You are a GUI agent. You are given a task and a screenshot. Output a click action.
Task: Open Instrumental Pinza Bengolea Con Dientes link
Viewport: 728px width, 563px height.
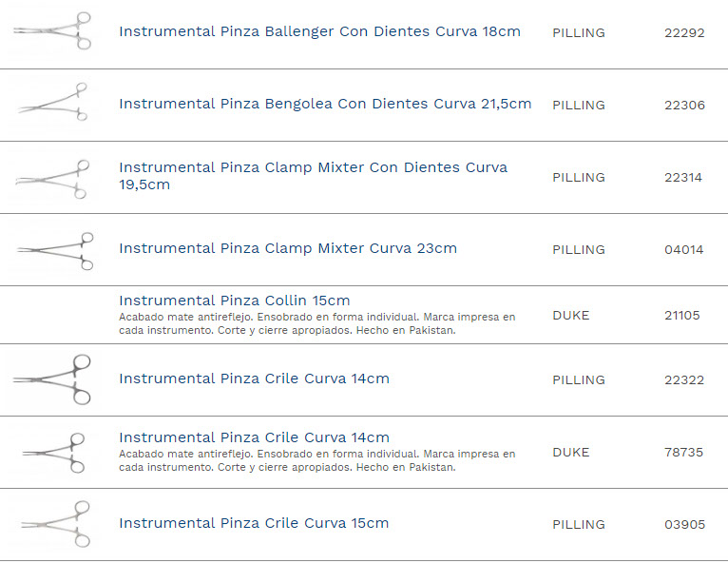[x=325, y=104]
